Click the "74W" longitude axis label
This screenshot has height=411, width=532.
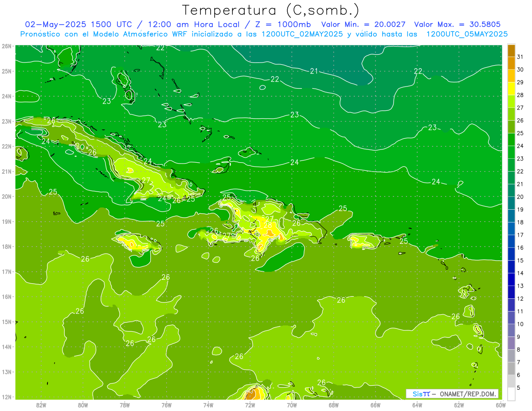[208, 404]
